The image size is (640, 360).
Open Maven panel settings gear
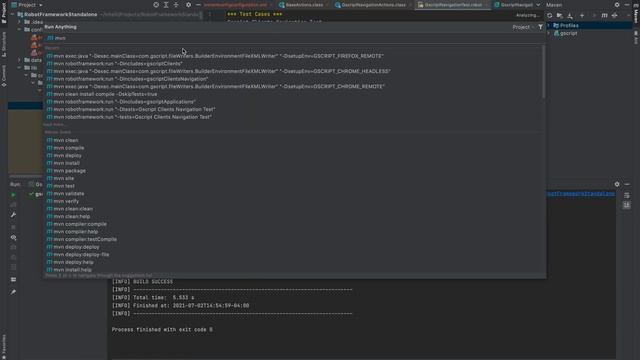tap(617, 5)
